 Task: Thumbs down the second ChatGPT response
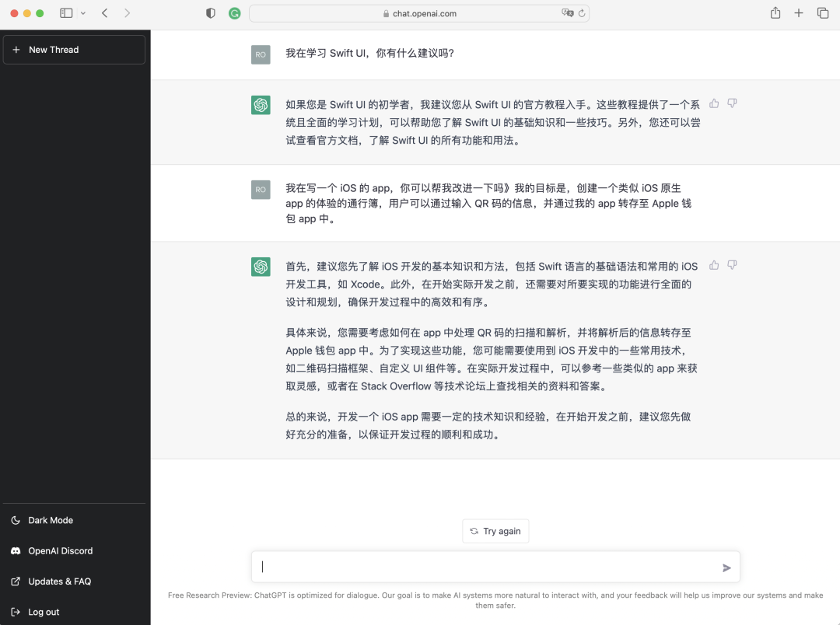click(732, 265)
